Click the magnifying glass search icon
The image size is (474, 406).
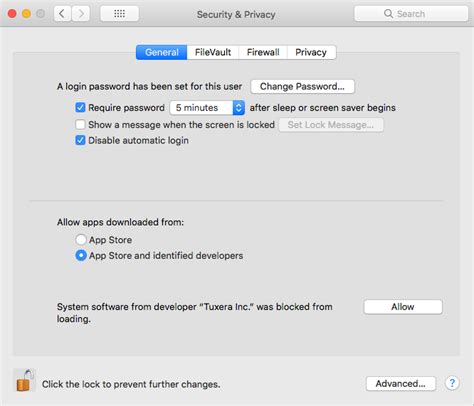pos(388,14)
